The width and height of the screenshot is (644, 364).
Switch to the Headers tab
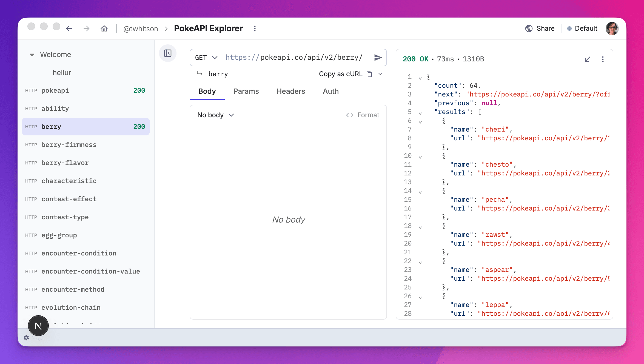click(290, 91)
